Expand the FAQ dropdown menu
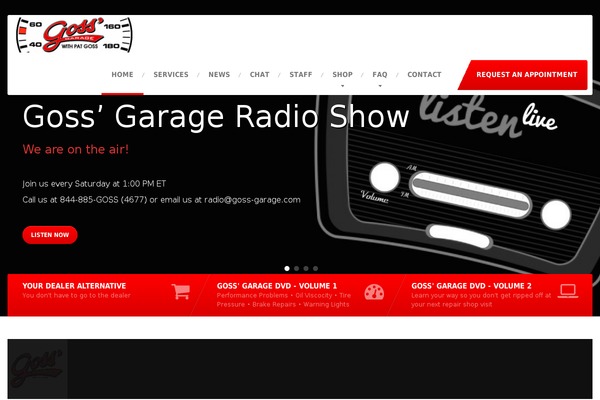The height and width of the screenshot is (400, 600). pyautogui.click(x=380, y=75)
